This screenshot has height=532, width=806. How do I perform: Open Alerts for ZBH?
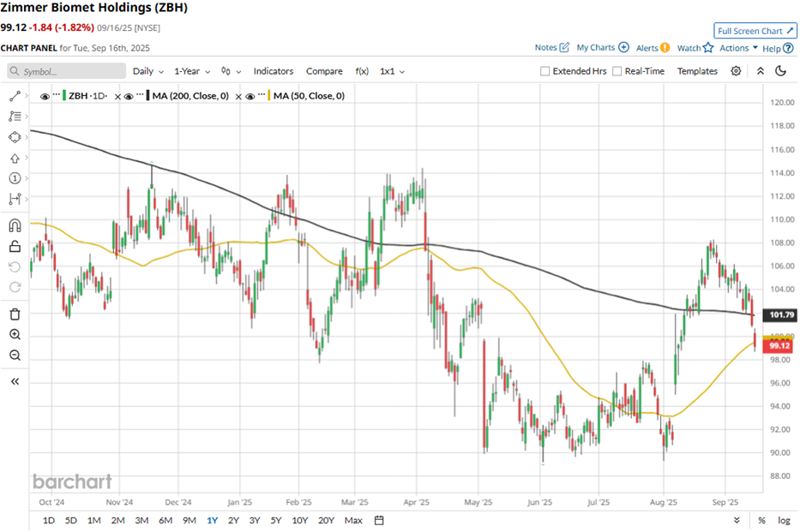(653, 48)
